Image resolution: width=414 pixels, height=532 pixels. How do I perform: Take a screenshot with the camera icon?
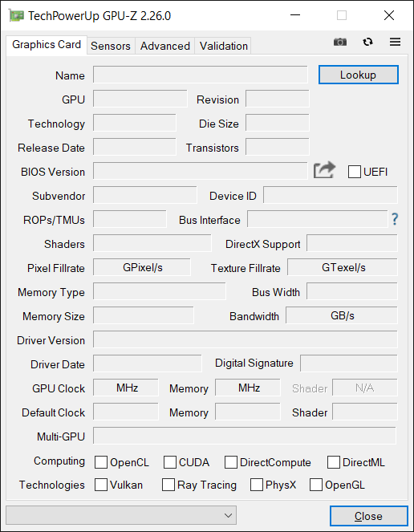pyautogui.click(x=340, y=42)
